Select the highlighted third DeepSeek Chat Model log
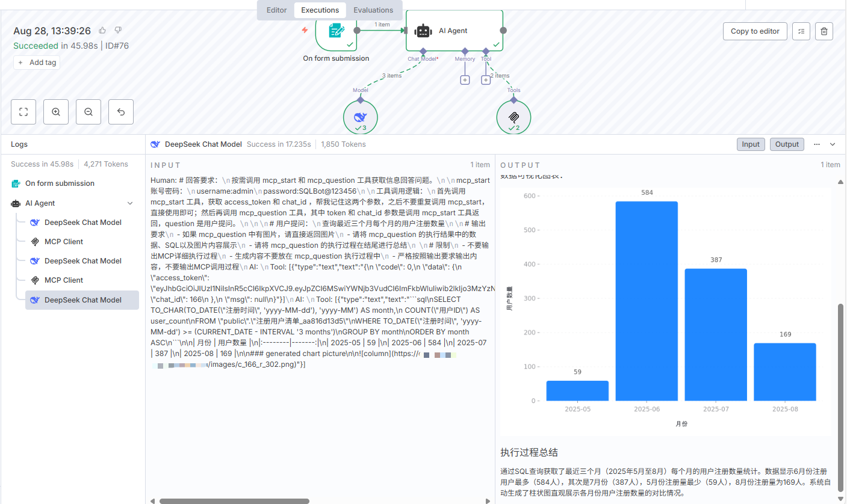 click(82, 300)
